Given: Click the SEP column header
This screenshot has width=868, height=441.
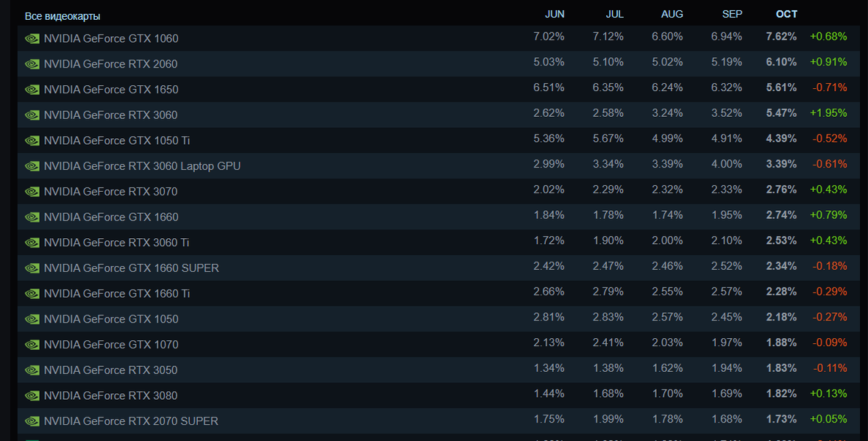Looking at the screenshot, I should 732,14.
